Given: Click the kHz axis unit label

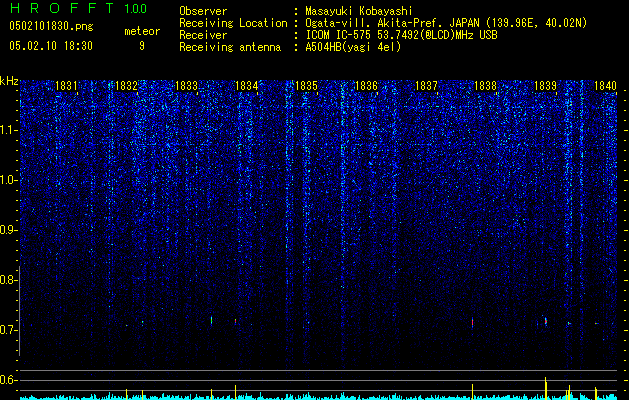Looking at the screenshot, I should [x=9, y=81].
